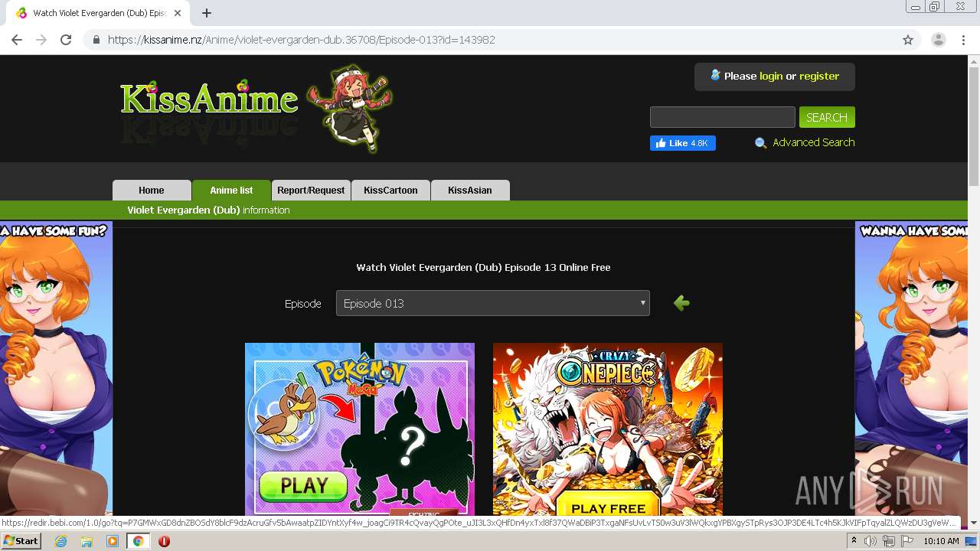Click the Pokemon Mega ad thumbnail
The width and height of the screenshot is (980, 551).
[360, 429]
